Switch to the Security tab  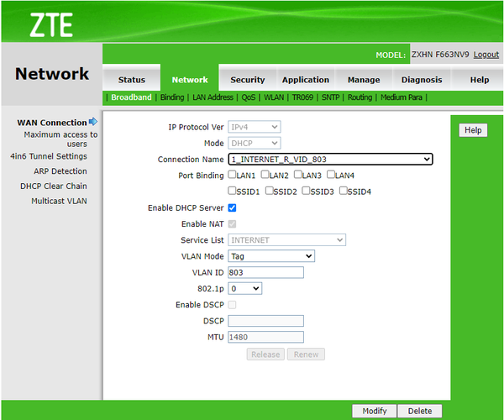coord(248,80)
